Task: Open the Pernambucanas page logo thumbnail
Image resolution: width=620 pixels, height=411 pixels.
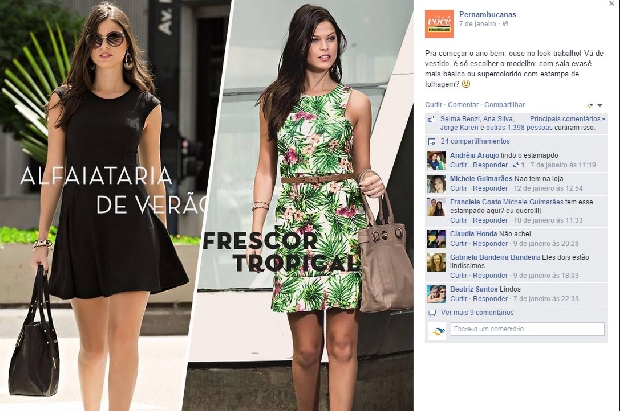Action: [x=439, y=24]
